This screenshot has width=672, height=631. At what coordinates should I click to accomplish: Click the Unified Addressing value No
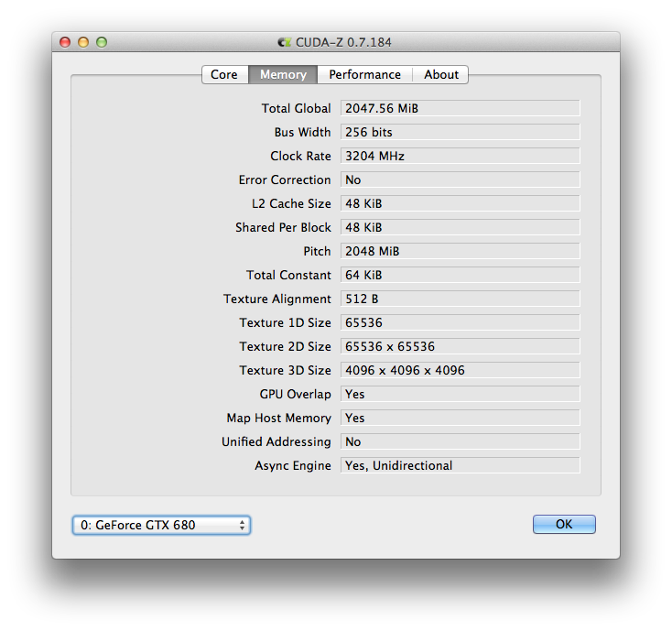[x=461, y=441]
